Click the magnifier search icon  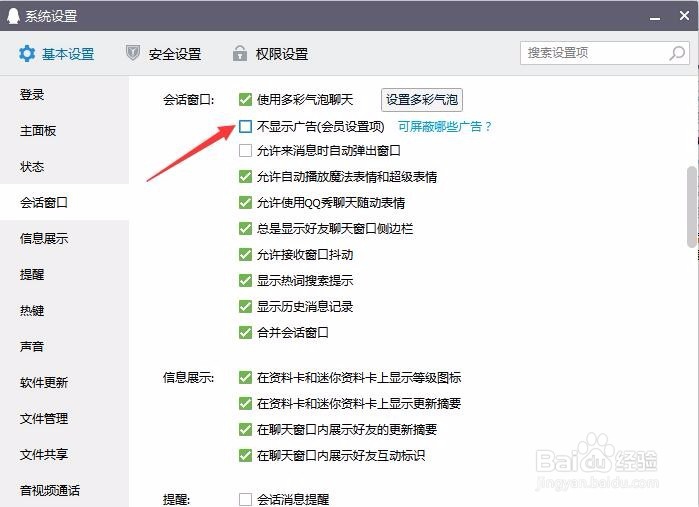677,53
